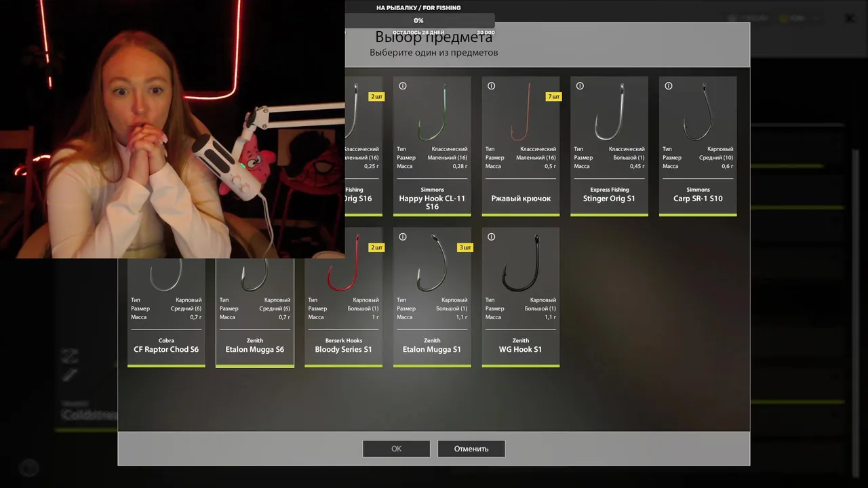868x488 pixels.
Task: Click the Orig S16 item name
Action: 358,199
